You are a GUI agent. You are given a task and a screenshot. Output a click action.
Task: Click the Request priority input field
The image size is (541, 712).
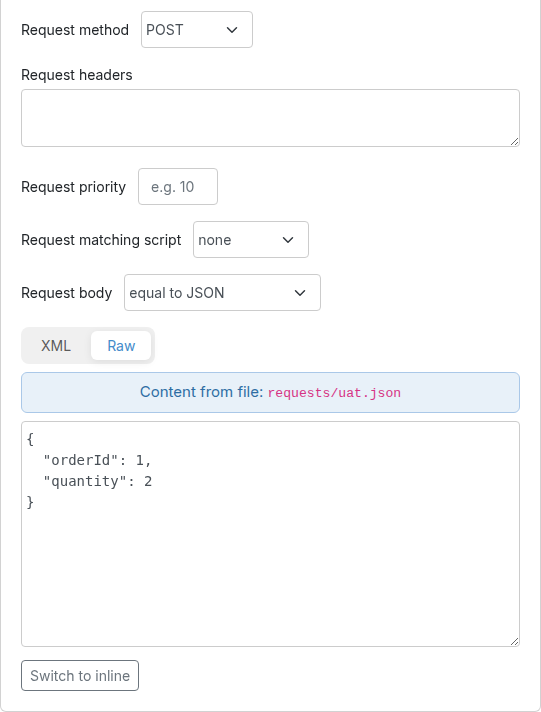click(178, 187)
